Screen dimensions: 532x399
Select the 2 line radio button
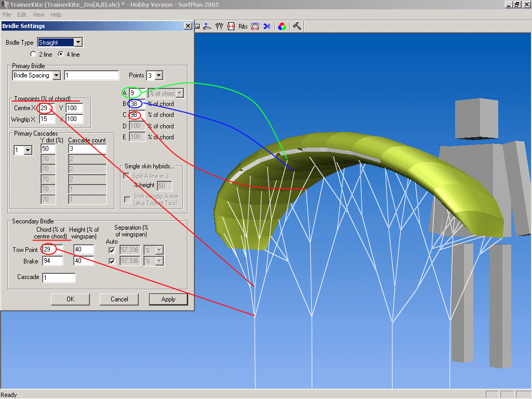pos(34,54)
